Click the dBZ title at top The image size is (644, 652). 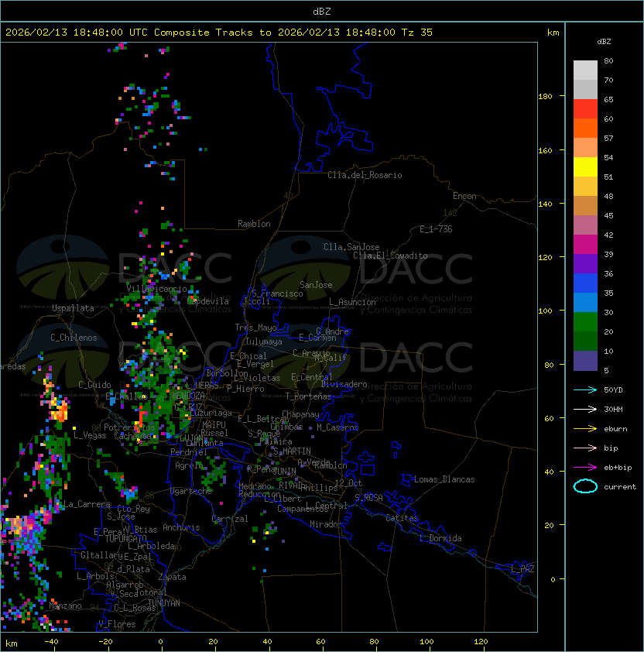point(322,11)
